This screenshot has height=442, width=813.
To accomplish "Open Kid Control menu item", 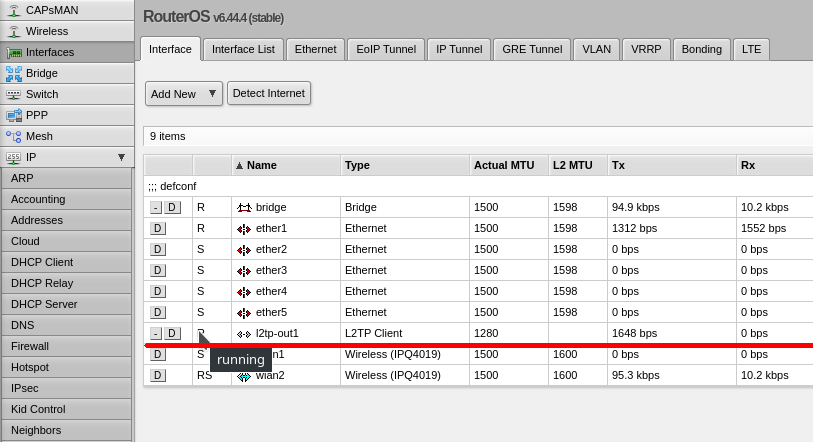I will point(66,410).
